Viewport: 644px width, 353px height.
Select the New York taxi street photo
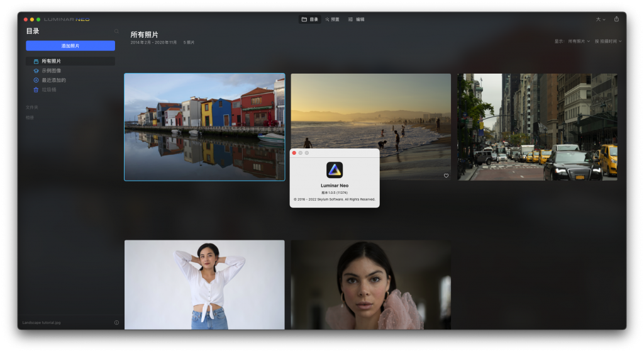[x=537, y=127]
